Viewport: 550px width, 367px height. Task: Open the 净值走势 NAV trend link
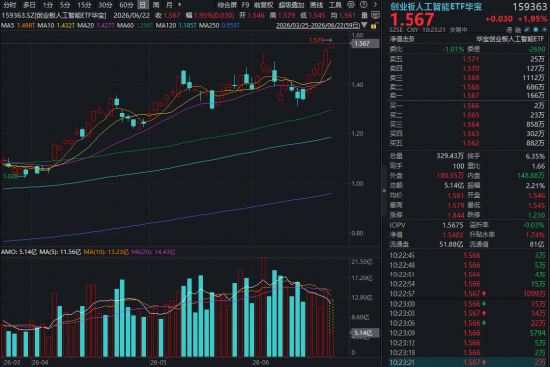click(x=402, y=39)
